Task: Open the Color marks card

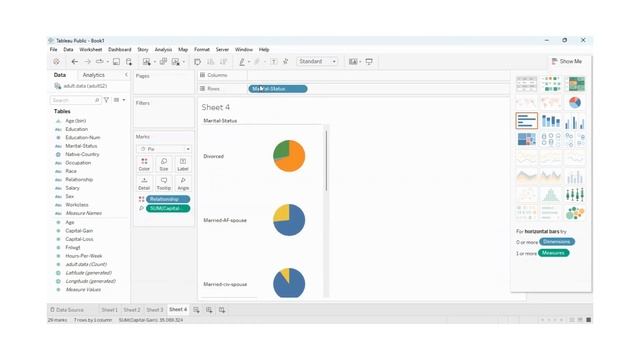Action: 144,164
